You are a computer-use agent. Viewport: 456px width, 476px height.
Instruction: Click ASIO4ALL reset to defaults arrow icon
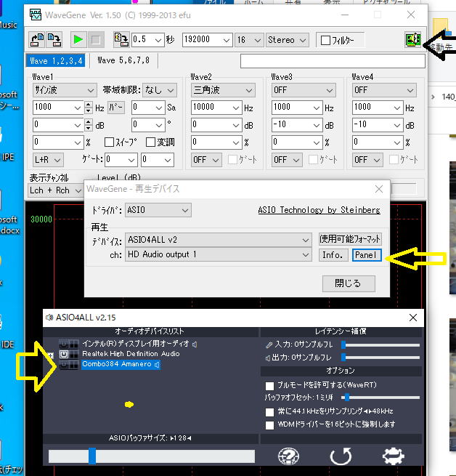341,456
